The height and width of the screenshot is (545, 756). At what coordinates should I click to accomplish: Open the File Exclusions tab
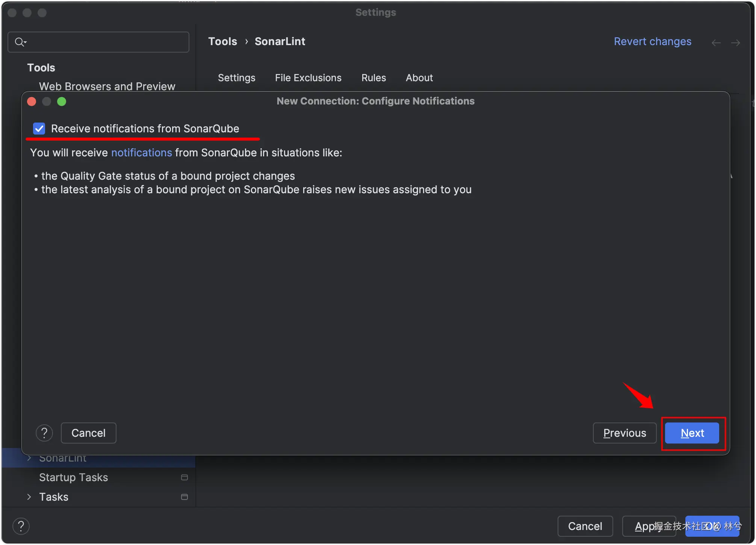click(x=308, y=78)
